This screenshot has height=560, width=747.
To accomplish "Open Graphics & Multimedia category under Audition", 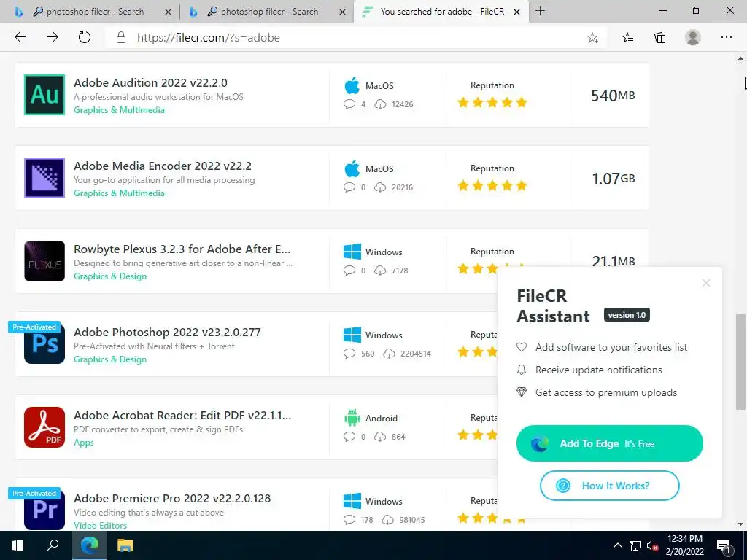I will point(119,110).
